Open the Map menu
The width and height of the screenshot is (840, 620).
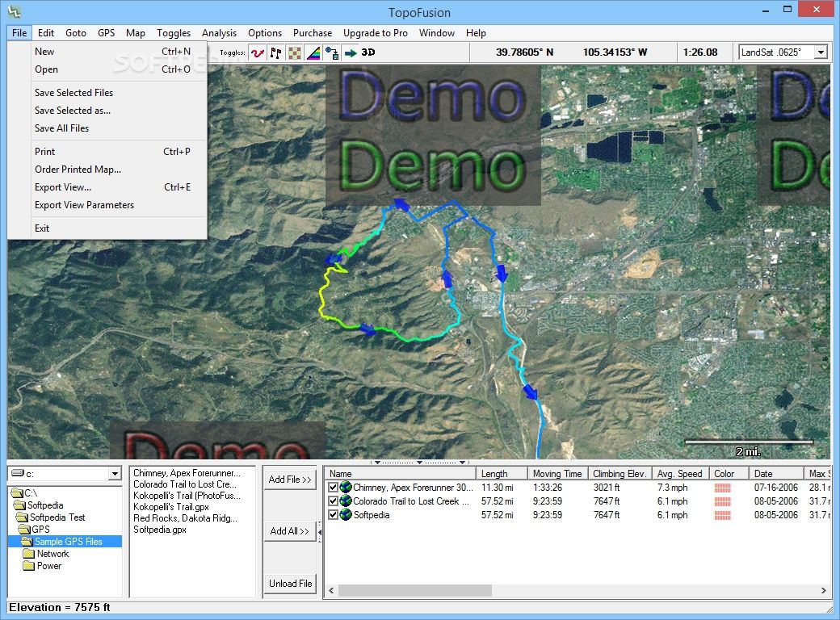[136, 32]
